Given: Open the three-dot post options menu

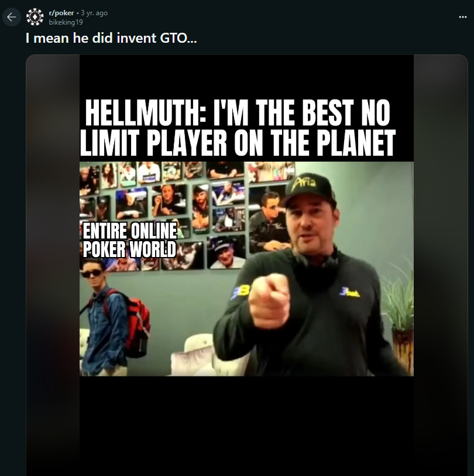Looking at the screenshot, I should tap(463, 17).
